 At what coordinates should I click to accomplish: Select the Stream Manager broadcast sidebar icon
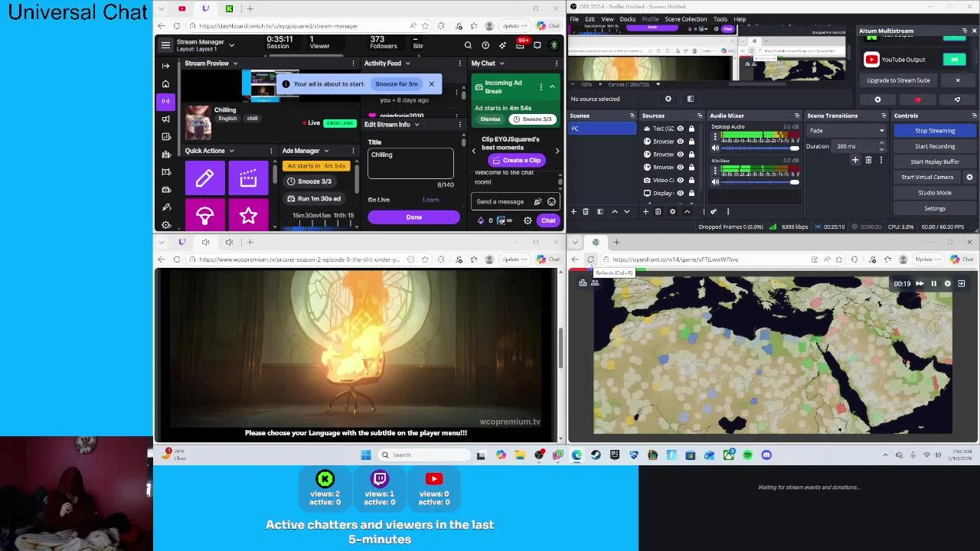[165, 101]
